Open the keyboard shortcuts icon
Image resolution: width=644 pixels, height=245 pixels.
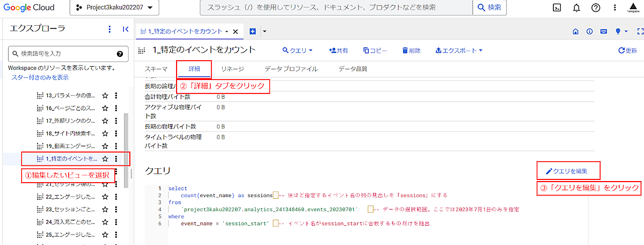pyautogui.click(x=604, y=32)
